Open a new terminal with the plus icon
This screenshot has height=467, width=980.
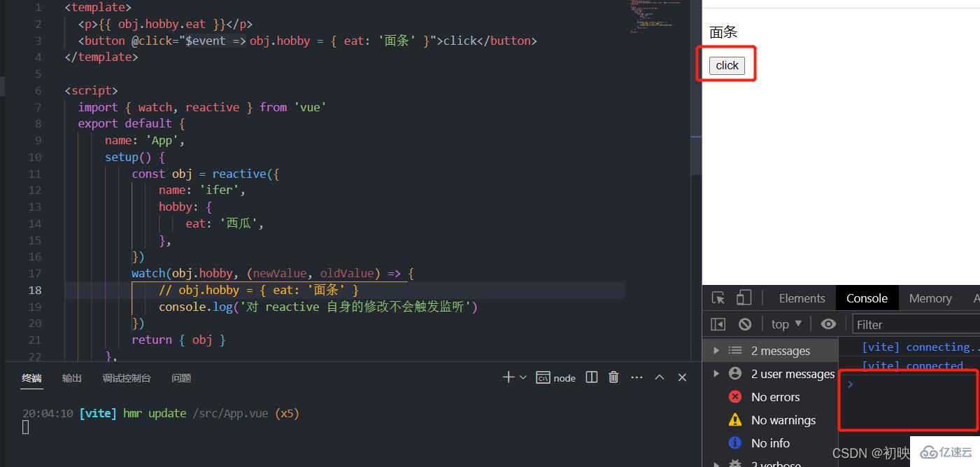[x=509, y=377]
